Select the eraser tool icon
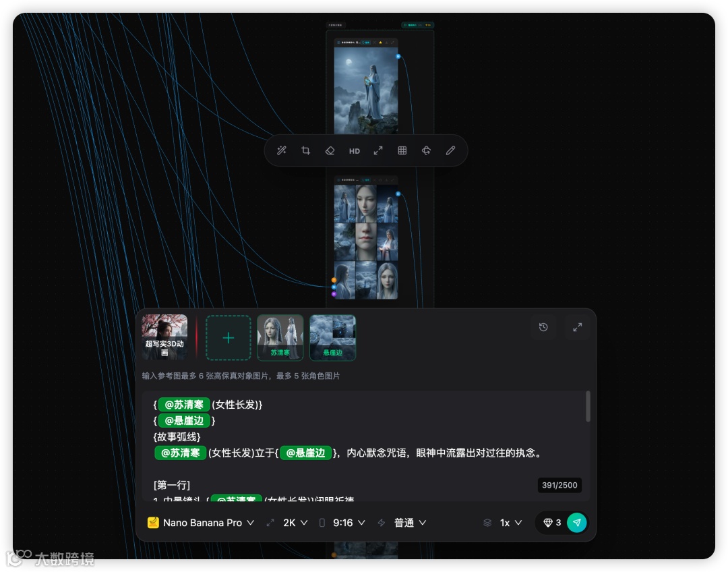728x572 pixels. (330, 150)
